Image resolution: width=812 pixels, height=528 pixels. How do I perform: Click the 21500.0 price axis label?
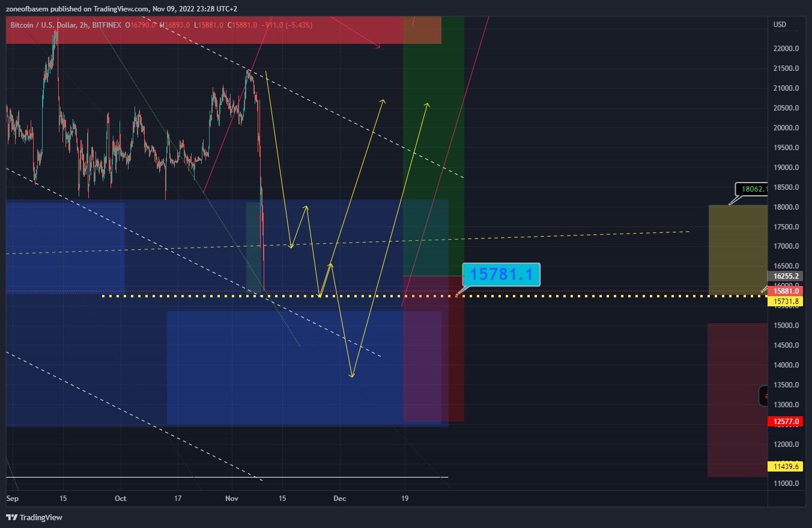coord(786,68)
